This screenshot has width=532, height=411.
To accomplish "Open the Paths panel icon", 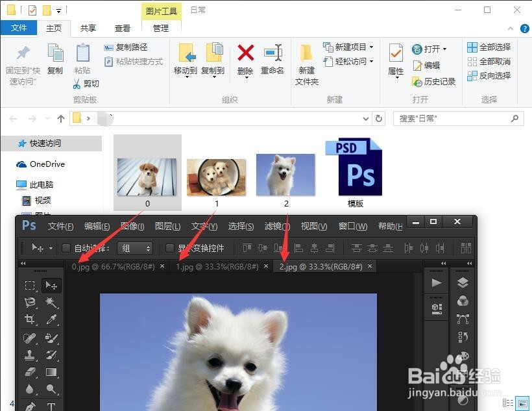I will [x=463, y=319].
